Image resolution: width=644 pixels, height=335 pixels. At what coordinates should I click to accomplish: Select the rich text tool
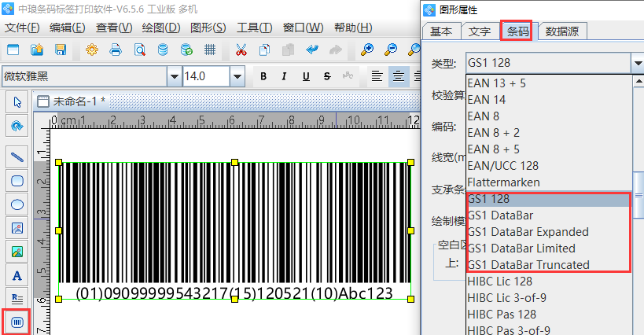17,299
